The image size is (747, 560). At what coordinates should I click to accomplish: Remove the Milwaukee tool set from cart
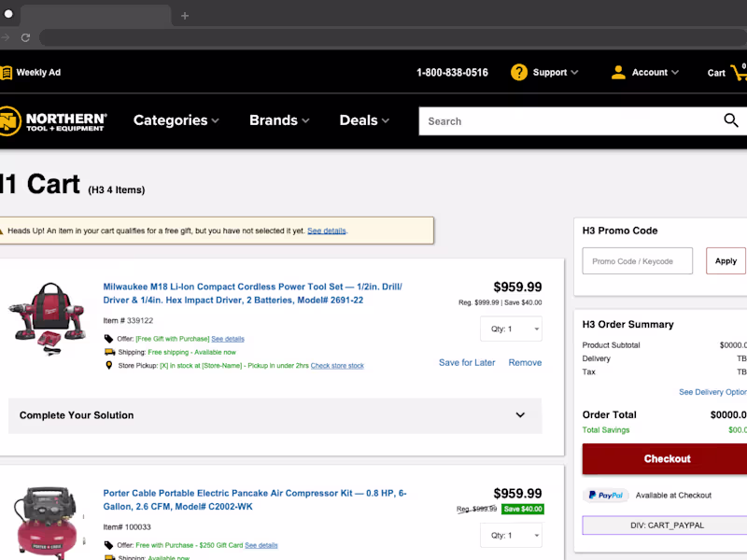tap(525, 363)
